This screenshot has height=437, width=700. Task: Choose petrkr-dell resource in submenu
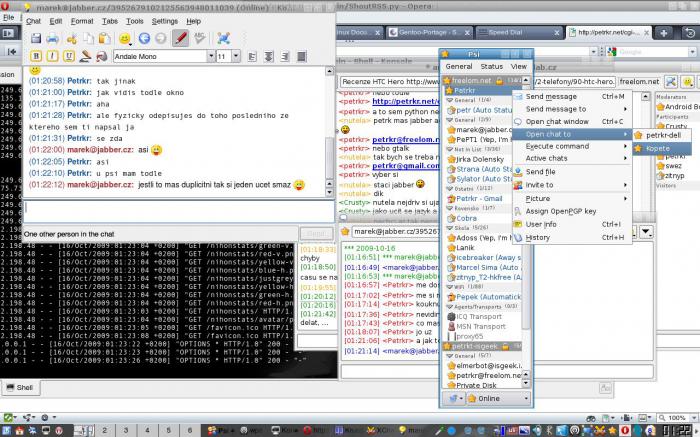coord(662,135)
